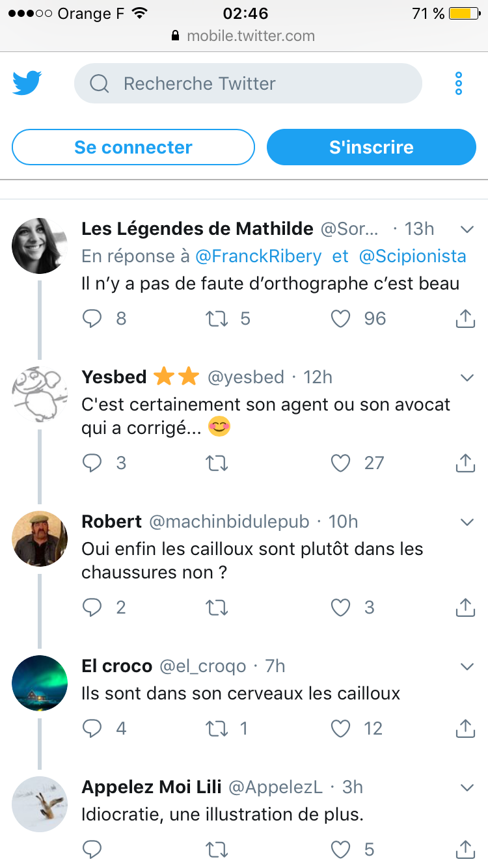
Task: Open El croco's aurora profile picture
Action: [x=40, y=683]
